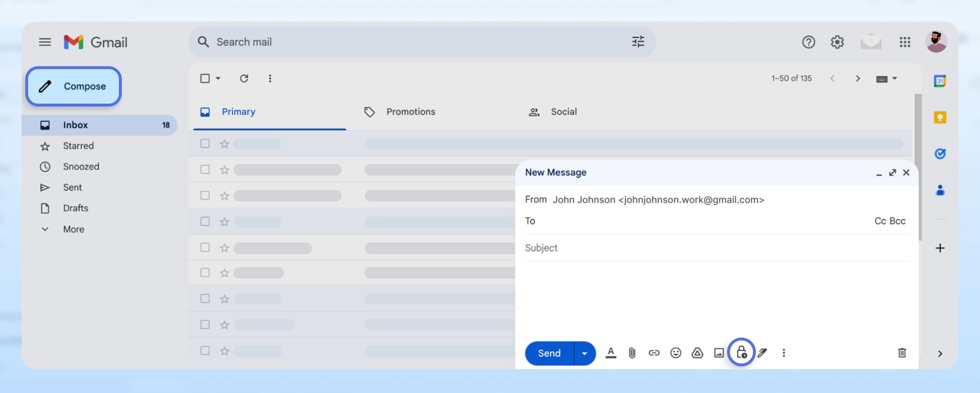This screenshot has width=980, height=393.
Task: Open text formatting options in compose window
Action: [611, 353]
